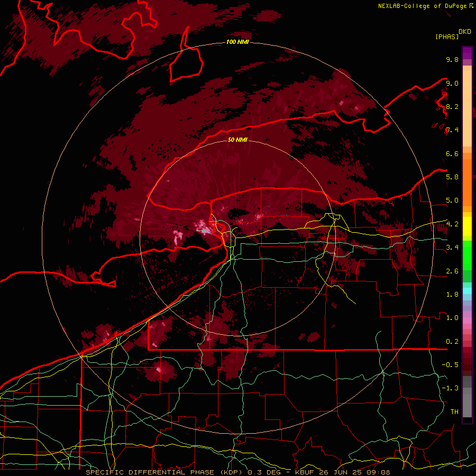Click the 50 NMI range ring label
Viewport: 476px width, 476px height.
pos(237,140)
